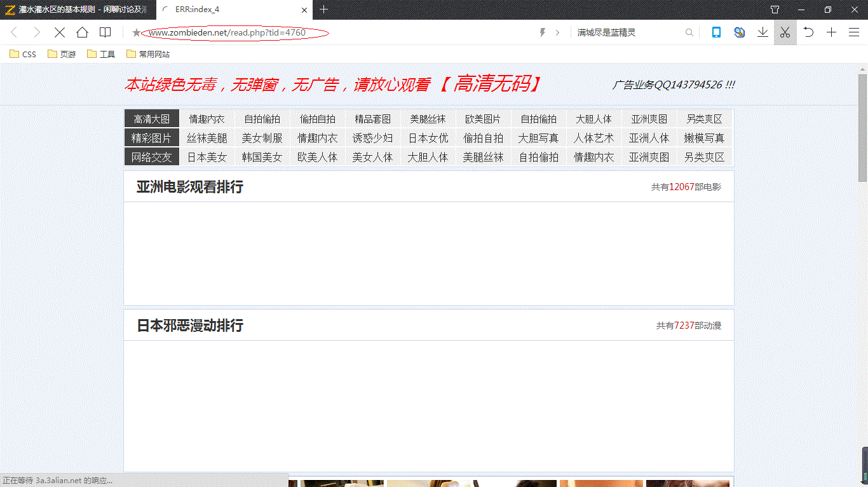Click the red 本站绿色无毒 banner text

click(x=334, y=84)
